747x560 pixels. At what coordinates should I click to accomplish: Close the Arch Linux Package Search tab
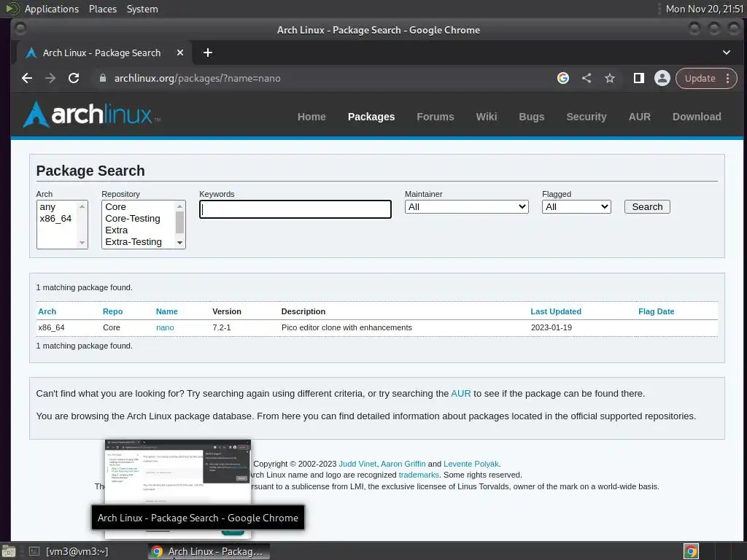pyautogui.click(x=180, y=52)
